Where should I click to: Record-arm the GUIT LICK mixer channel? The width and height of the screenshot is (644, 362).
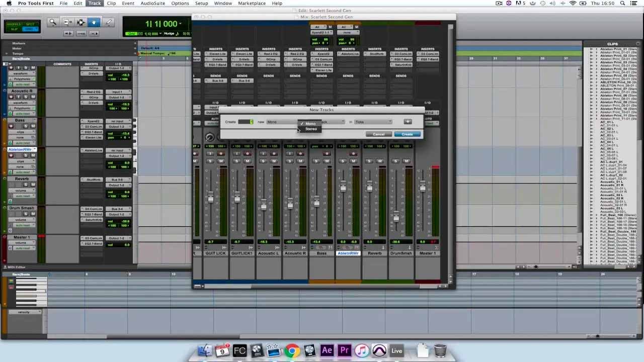221,154
